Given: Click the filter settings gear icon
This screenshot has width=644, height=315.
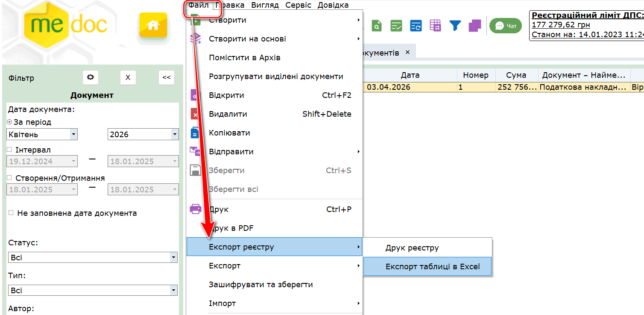Looking at the screenshot, I should click(x=91, y=77).
